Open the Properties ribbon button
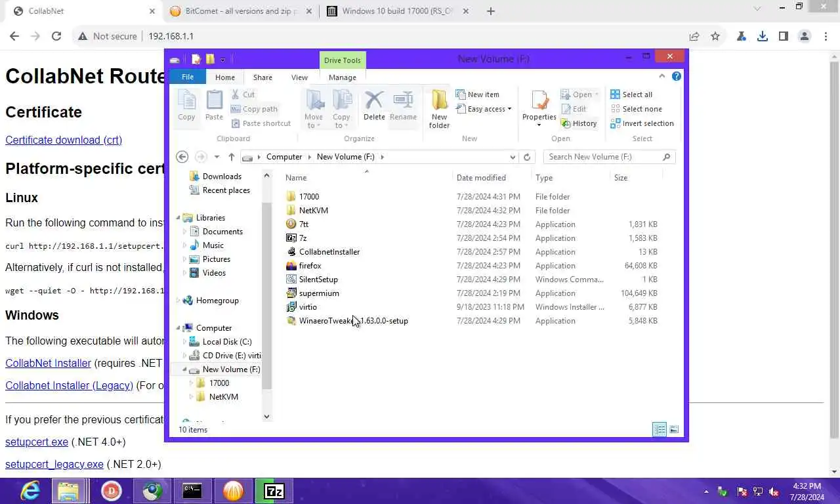Viewport: 840px width, 504px height. [x=539, y=109]
